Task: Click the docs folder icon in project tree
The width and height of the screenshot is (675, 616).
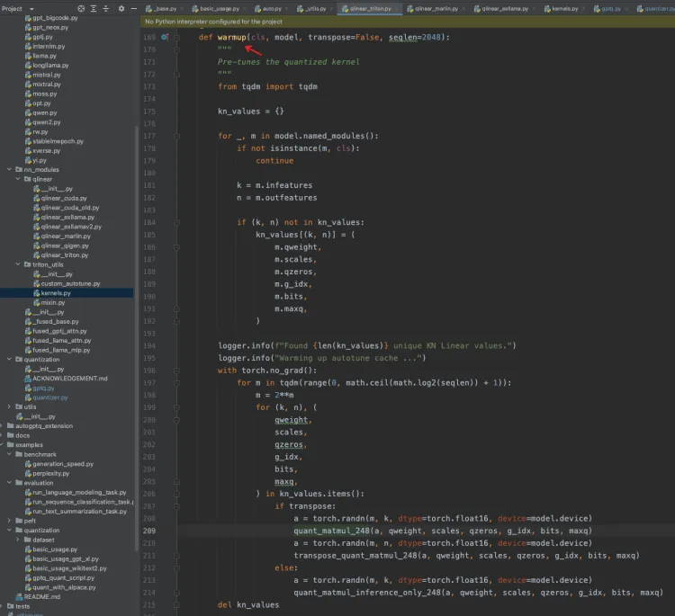Action: pyautogui.click(x=10, y=435)
